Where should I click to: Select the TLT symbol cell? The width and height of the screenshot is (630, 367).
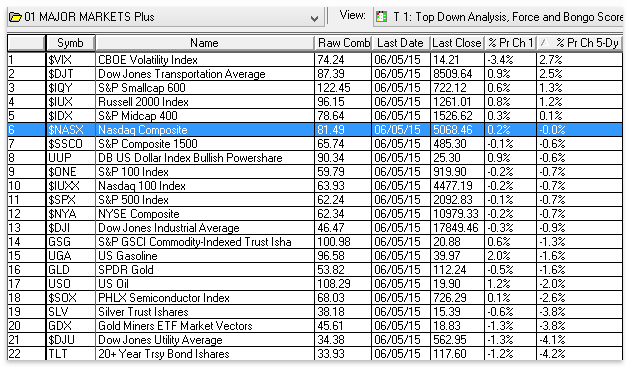[71, 354]
